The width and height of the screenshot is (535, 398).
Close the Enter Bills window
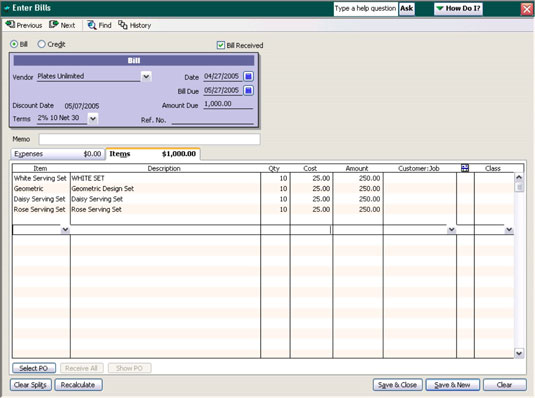pyautogui.click(x=527, y=9)
